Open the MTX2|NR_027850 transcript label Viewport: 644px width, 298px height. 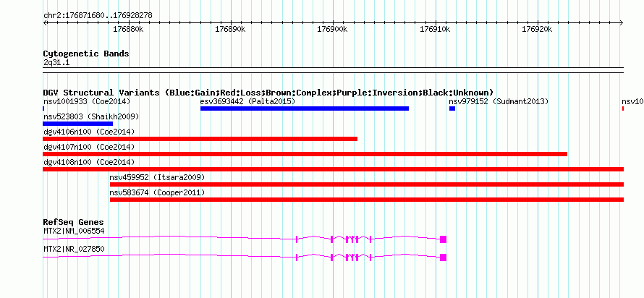[x=74, y=249]
